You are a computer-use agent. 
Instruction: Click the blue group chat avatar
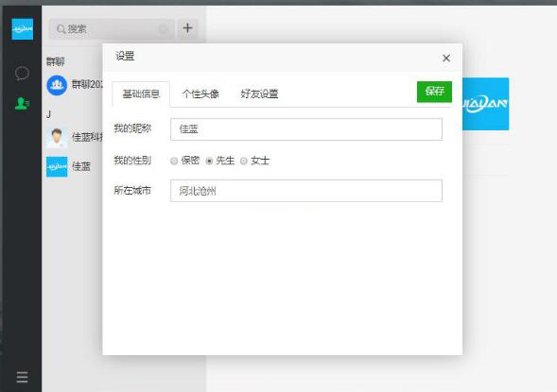pos(57,85)
